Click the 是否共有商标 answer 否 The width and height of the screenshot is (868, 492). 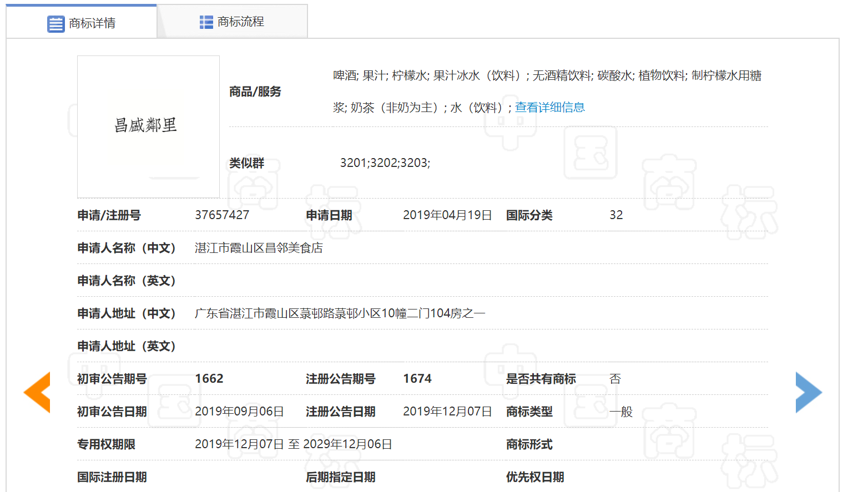[613, 378]
